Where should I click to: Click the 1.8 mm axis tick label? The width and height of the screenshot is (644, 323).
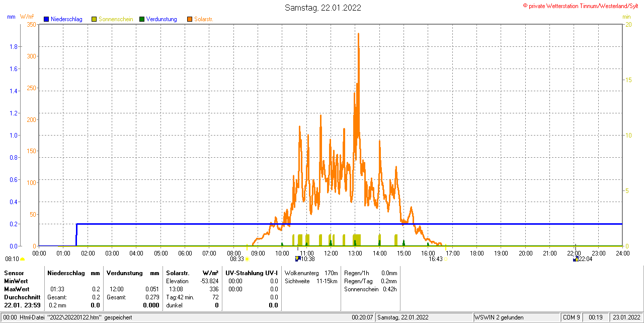[14, 47]
